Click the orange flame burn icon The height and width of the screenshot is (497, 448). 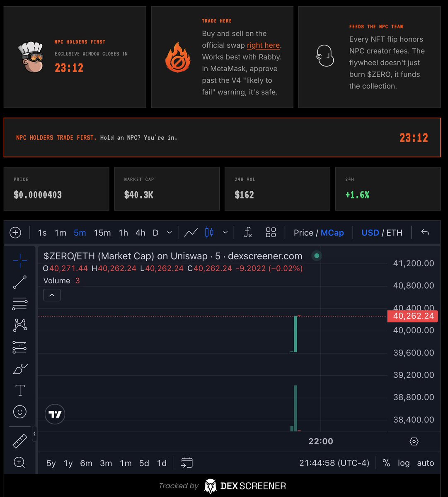click(178, 57)
